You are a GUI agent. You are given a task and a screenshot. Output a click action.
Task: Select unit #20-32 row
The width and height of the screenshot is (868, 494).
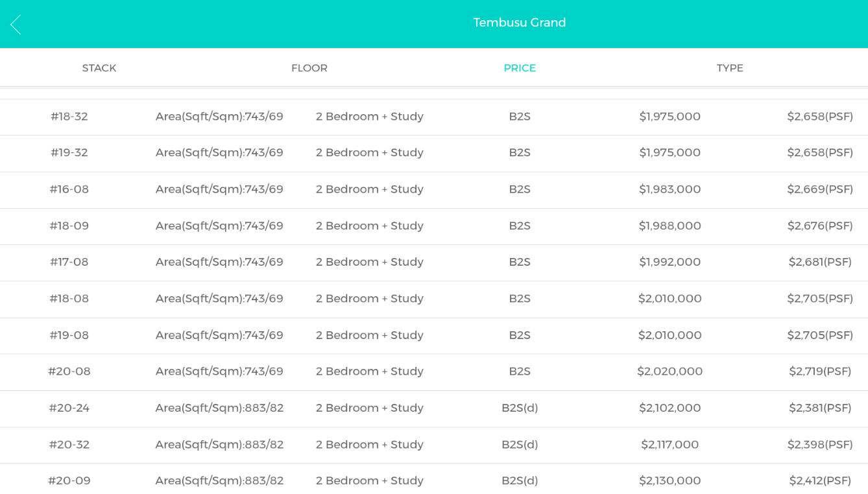click(69, 445)
